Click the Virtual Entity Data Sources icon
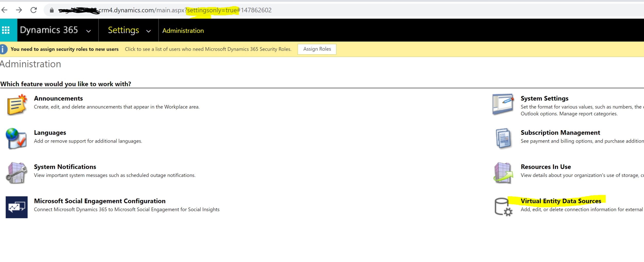 (x=503, y=207)
